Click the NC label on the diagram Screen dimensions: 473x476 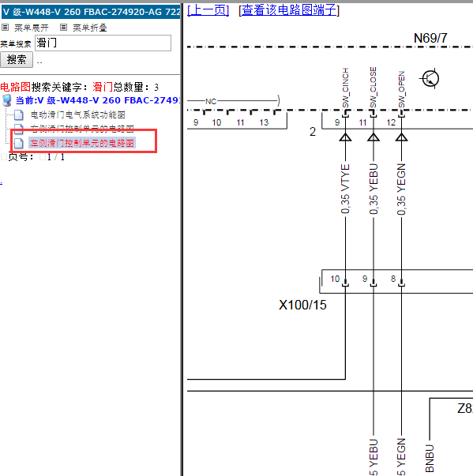(211, 101)
